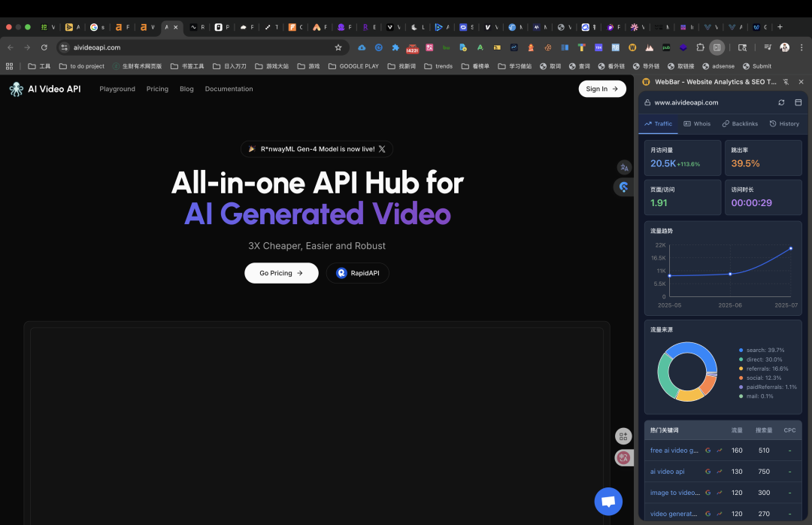Click the 'image to video...' keyword link
Image resolution: width=812 pixels, height=525 pixels.
[674, 493]
